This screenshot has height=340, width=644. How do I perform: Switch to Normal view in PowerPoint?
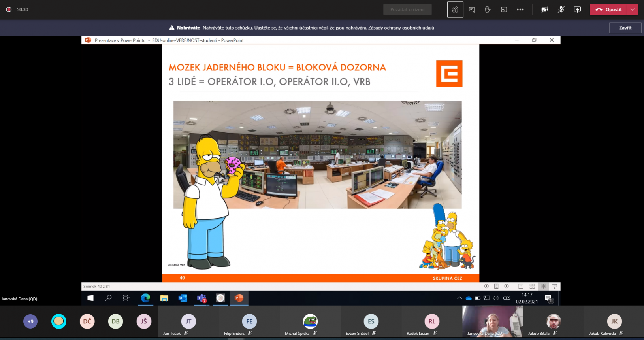point(521,286)
